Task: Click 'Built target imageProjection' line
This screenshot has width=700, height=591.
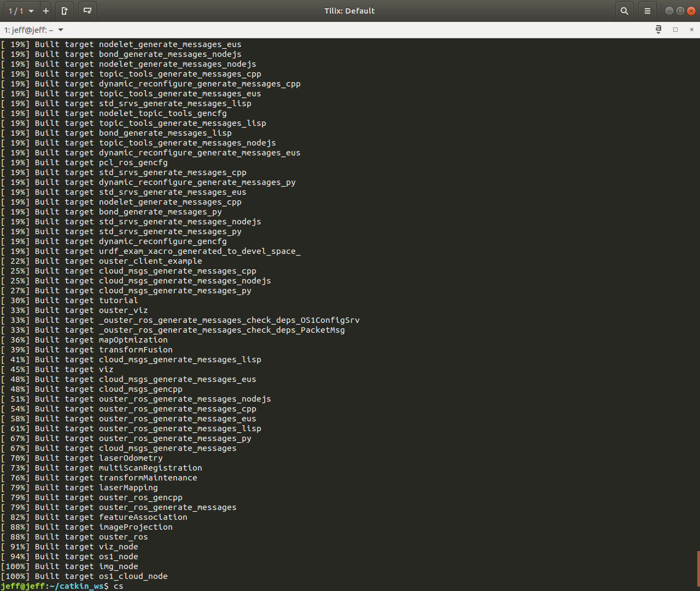Action: [86, 527]
